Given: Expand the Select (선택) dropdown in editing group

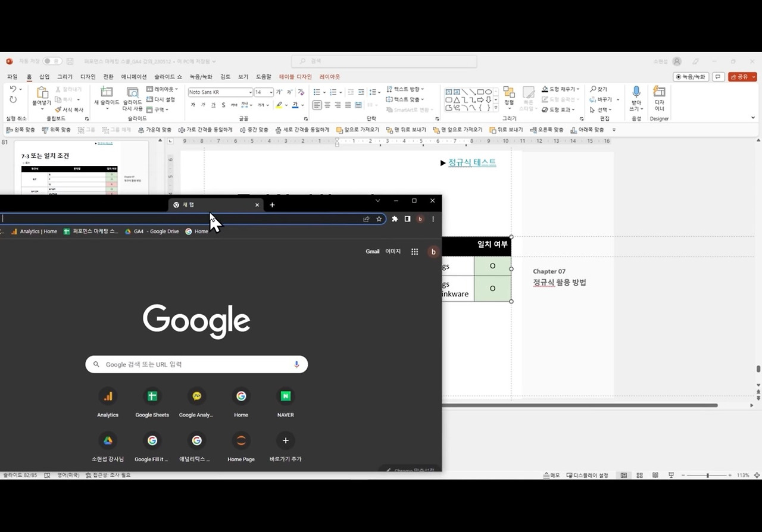Looking at the screenshot, I should [601, 109].
